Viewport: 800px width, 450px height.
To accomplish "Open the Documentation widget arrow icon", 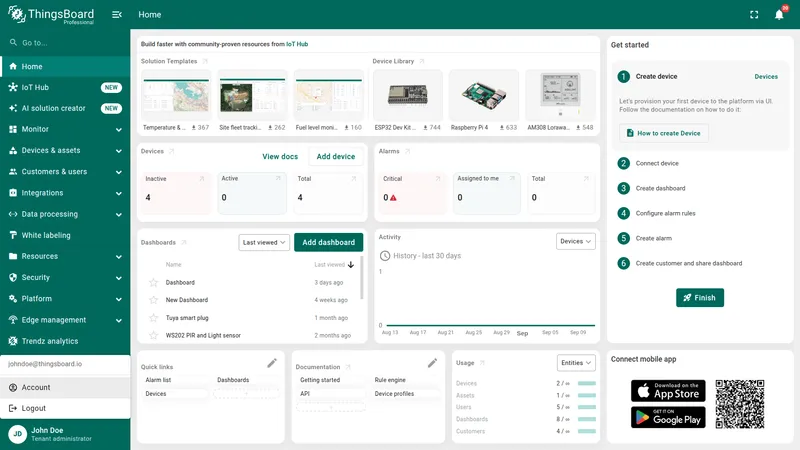I will click(348, 367).
